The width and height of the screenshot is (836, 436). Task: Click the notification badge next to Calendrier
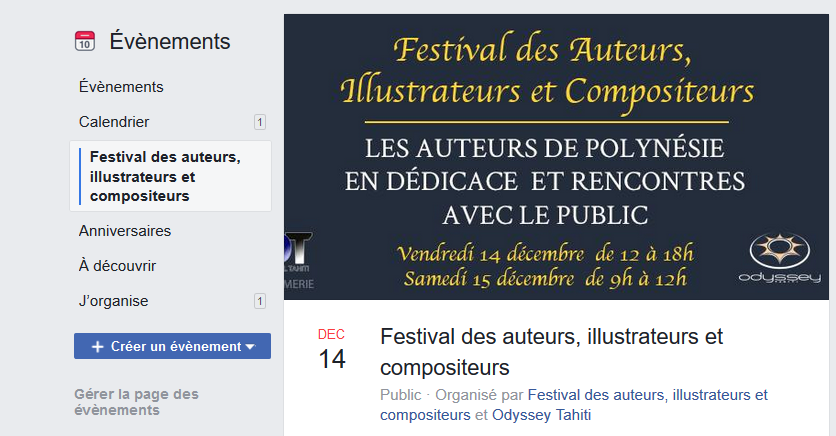click(x=260, y=122)
